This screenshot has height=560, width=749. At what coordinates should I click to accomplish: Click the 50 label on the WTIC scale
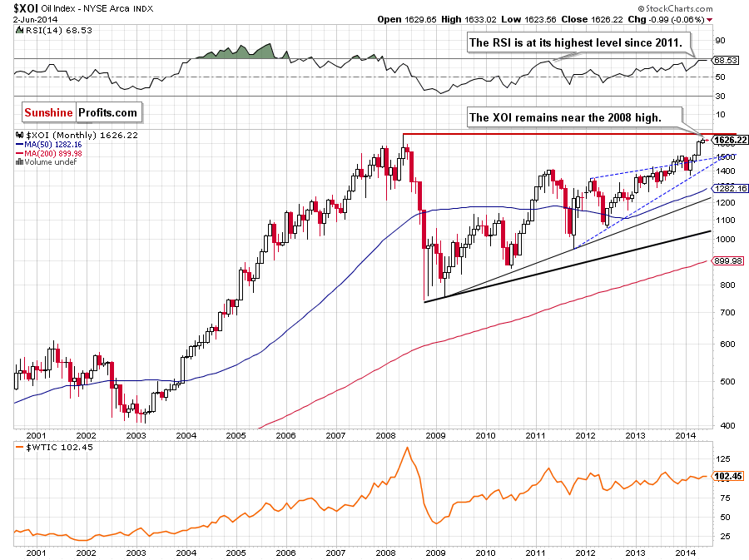coord(725,517)
